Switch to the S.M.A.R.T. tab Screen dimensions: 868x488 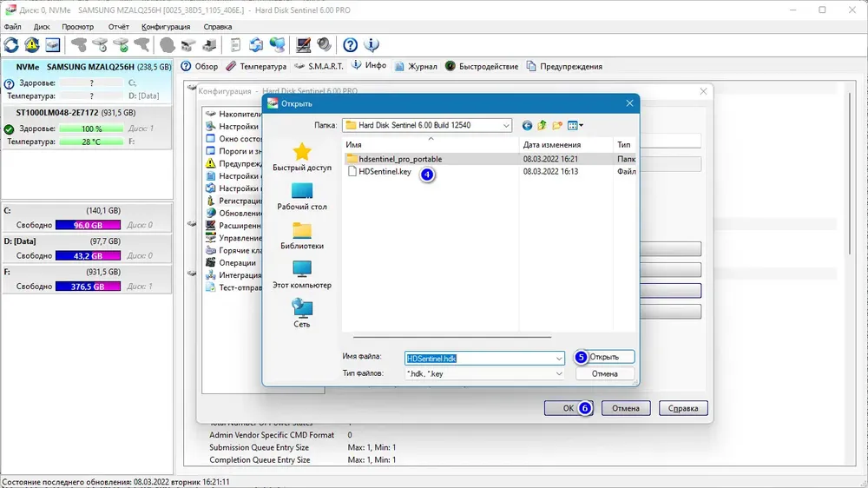[x=319, y=67]
